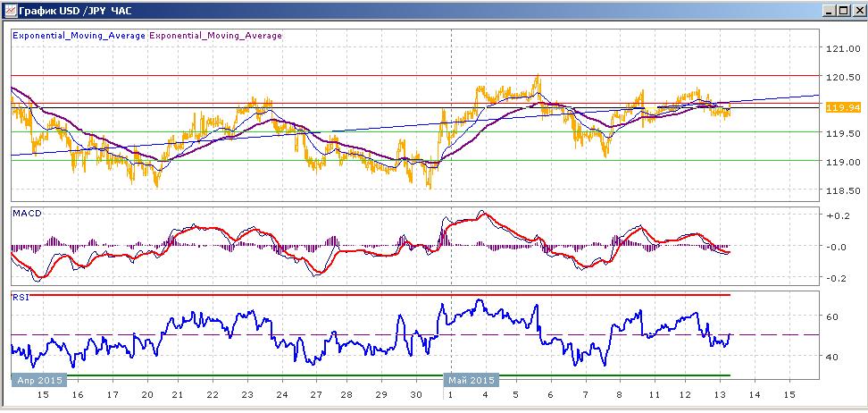Viewport: 868px width, 413px height.
Task: Click the lower green support line at 119.00
Action: [414, 161]
